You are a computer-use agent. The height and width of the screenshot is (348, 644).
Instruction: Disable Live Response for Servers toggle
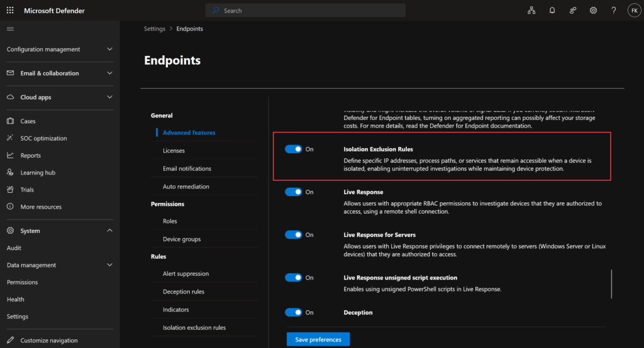tap(293, 235)
